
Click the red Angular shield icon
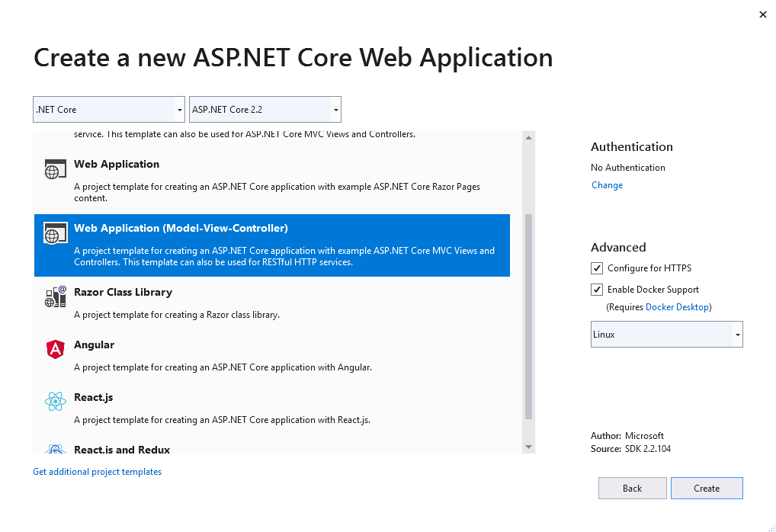click(x=56, y=349)
